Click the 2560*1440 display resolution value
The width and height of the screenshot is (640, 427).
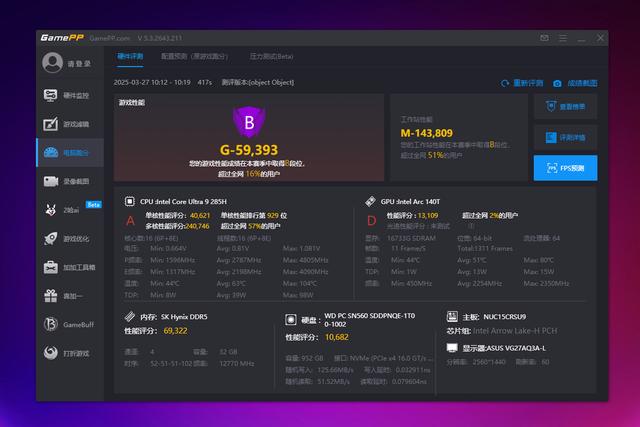point(489,362)
